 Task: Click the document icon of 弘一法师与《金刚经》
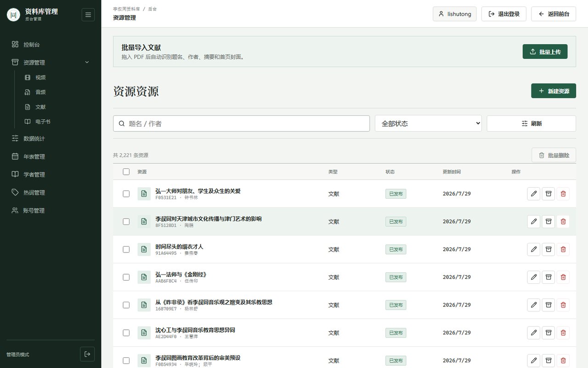click(144, 277)
